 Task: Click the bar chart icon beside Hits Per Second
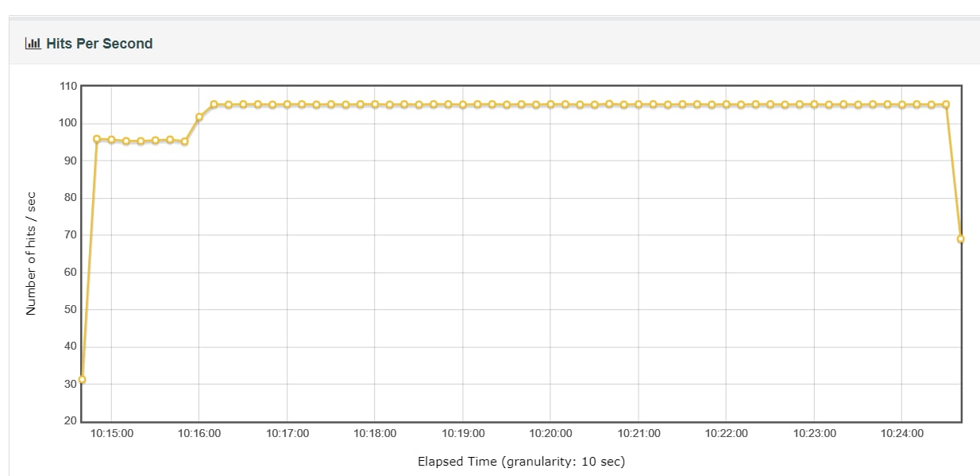pos(33,44)
